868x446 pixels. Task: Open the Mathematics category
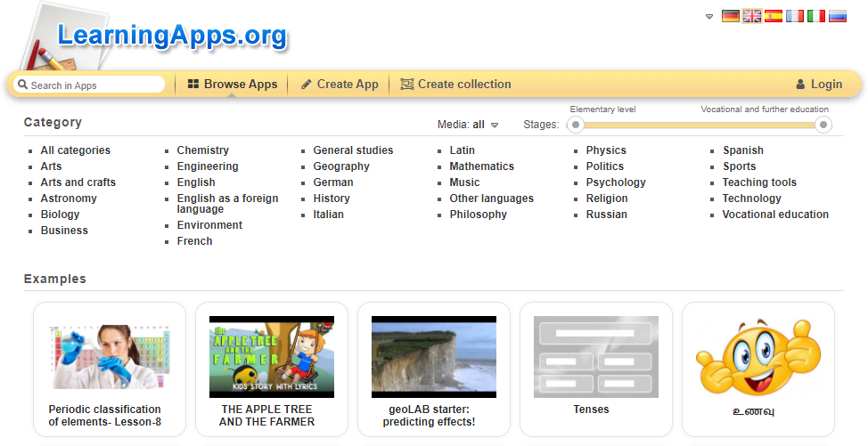coord(481,166)
